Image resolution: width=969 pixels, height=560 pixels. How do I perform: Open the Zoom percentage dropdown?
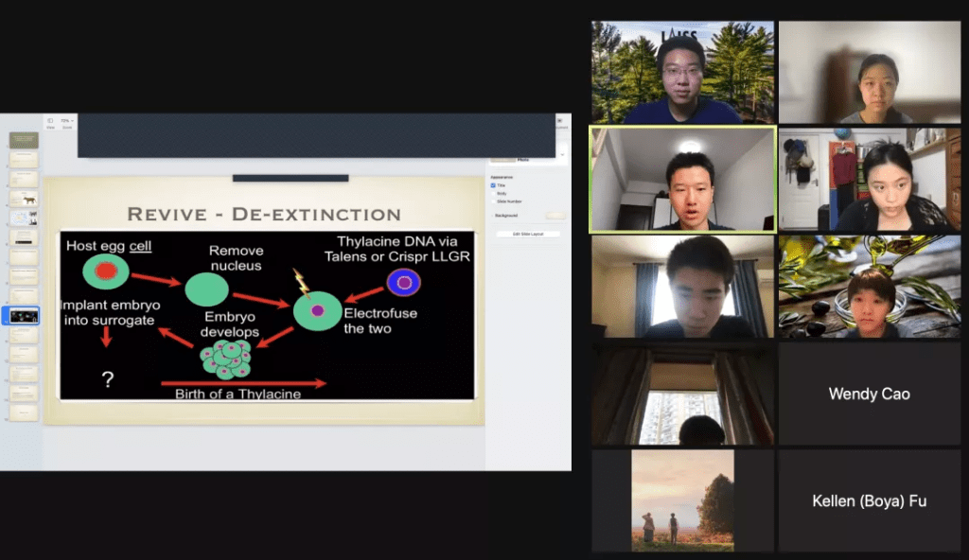(66, 122)
